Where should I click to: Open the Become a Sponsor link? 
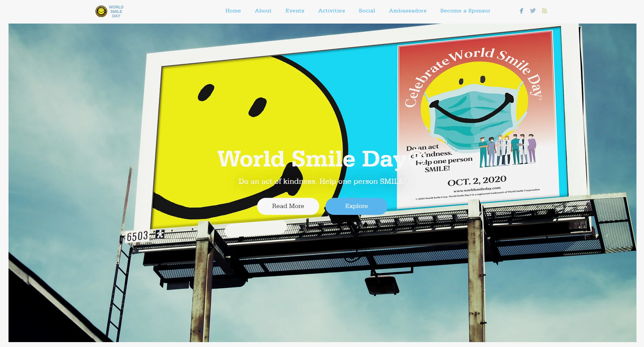tap(465, 11)
